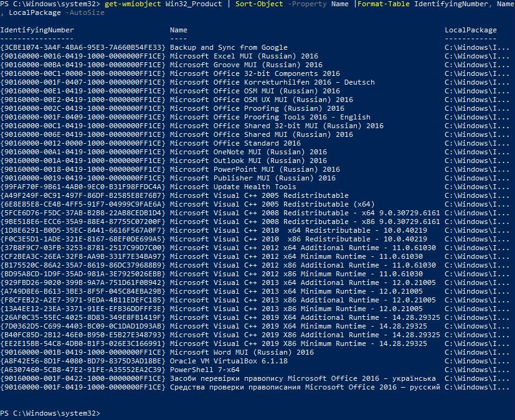Select 'Microsoft Update Health Tools' entry

233,187
